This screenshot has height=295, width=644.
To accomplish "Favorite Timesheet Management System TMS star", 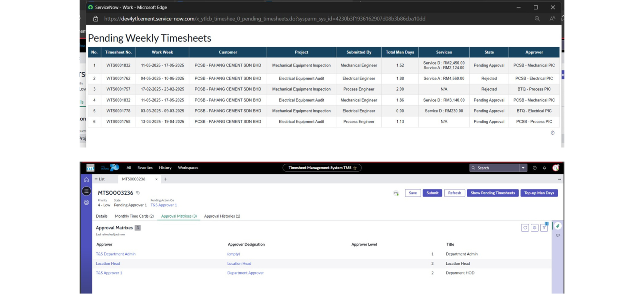I will pyautogui.click(x=355, y=168).
